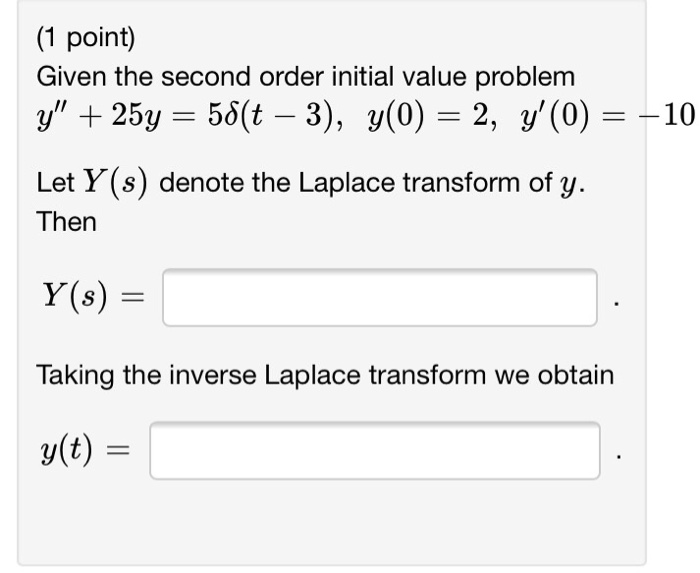Click the "(1 point)" label
Image resolution: width=700 pixels, height=573 pixels.
86,38
